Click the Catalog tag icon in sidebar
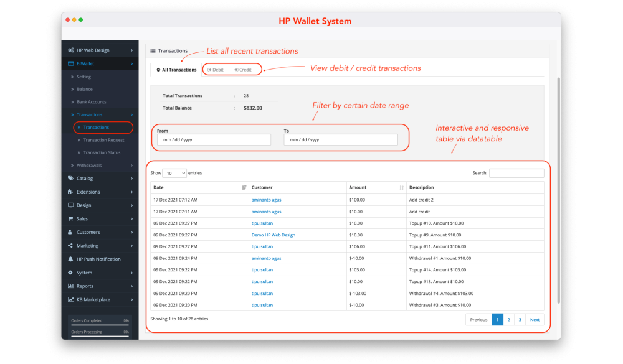Image resolution: width=623 pixels, height=364 pixels. (70, 179)
